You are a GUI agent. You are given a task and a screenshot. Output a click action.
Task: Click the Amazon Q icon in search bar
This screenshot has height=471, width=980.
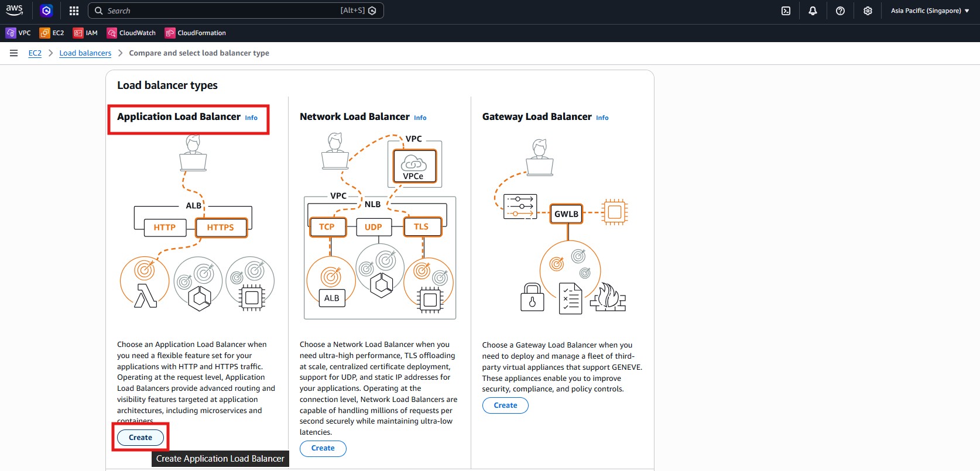[x=372, y=11]
